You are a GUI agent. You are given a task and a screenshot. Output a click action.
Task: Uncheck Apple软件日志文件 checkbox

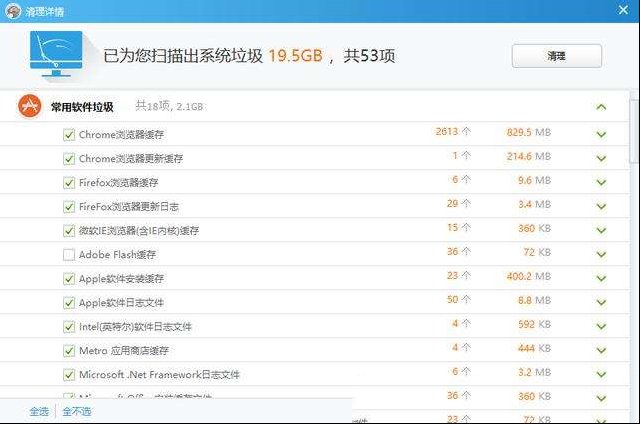(x=69, y=303)
